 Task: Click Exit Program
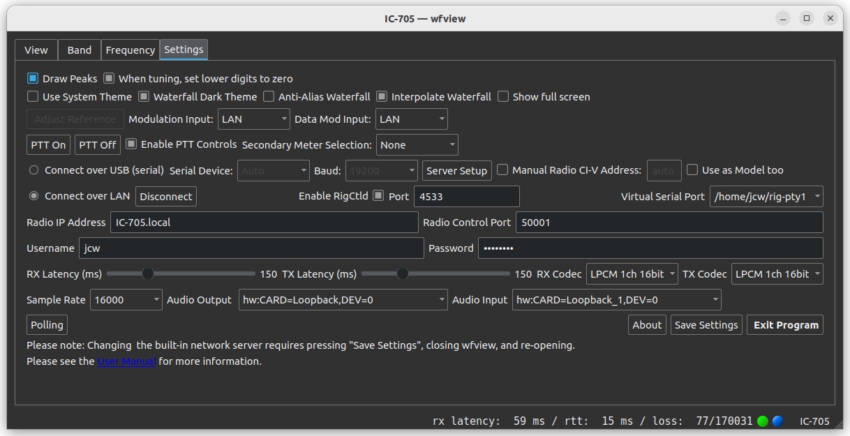click(x=785, y=325)
